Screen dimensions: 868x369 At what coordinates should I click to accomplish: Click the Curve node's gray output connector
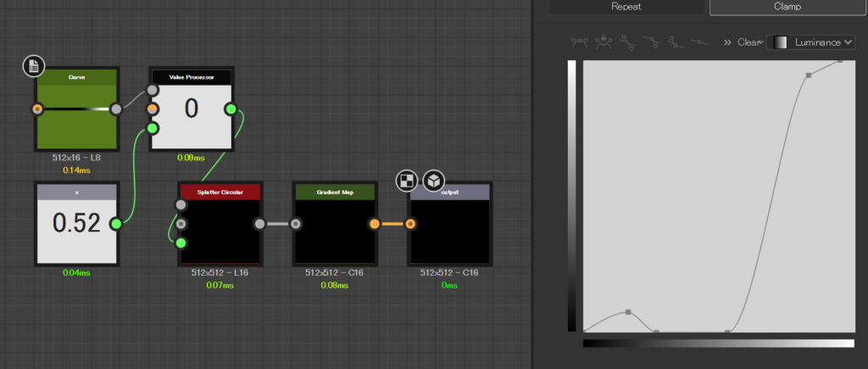pyautogui.click(x=116, y=109)
